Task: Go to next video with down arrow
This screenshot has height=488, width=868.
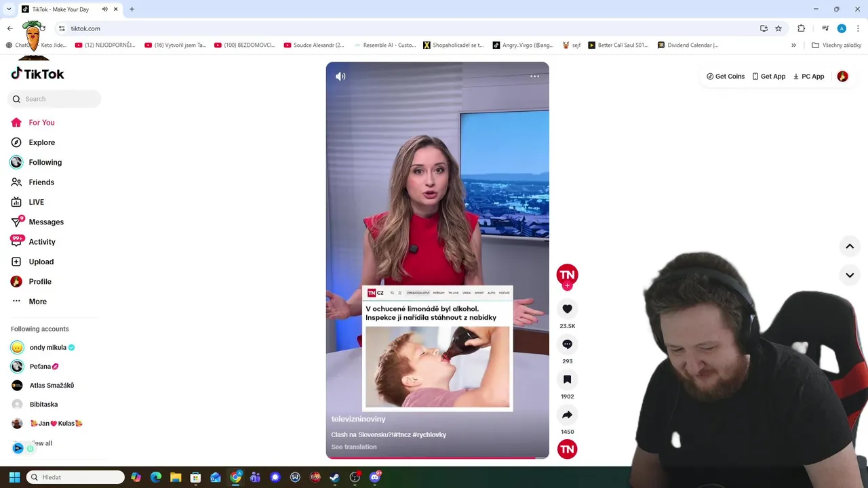Action: pyautogui.click(x=850, y=275)
